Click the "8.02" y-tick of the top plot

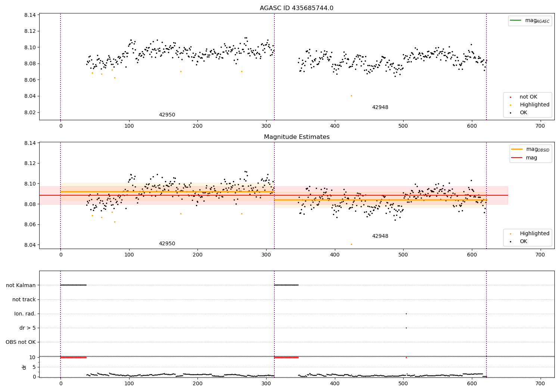click(x=30, y=112)
